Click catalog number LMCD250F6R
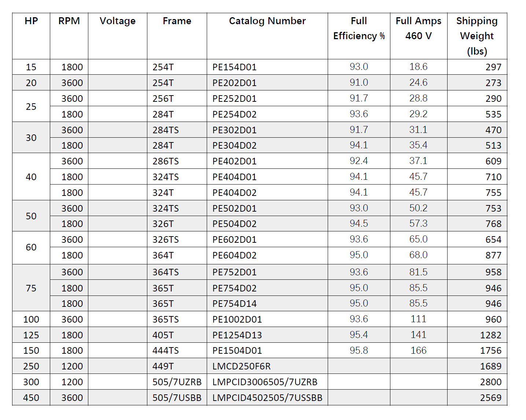The image size is (526, 420). tap(242, 366)
